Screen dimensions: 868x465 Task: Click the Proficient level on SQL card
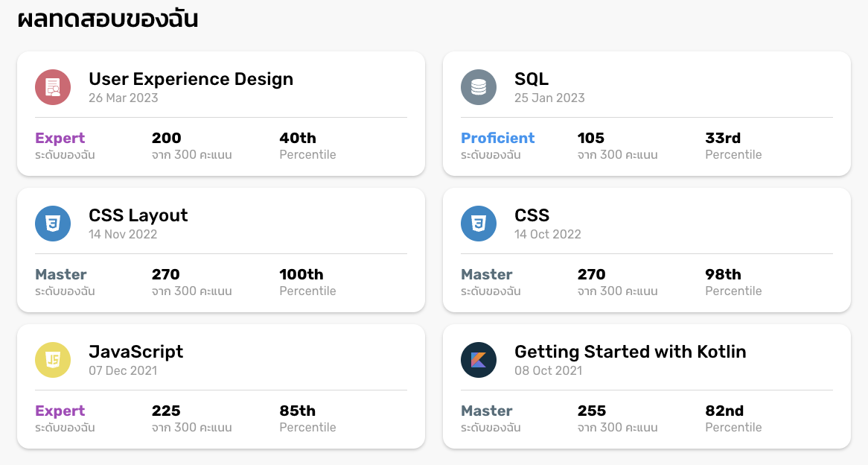click(497, 138)
